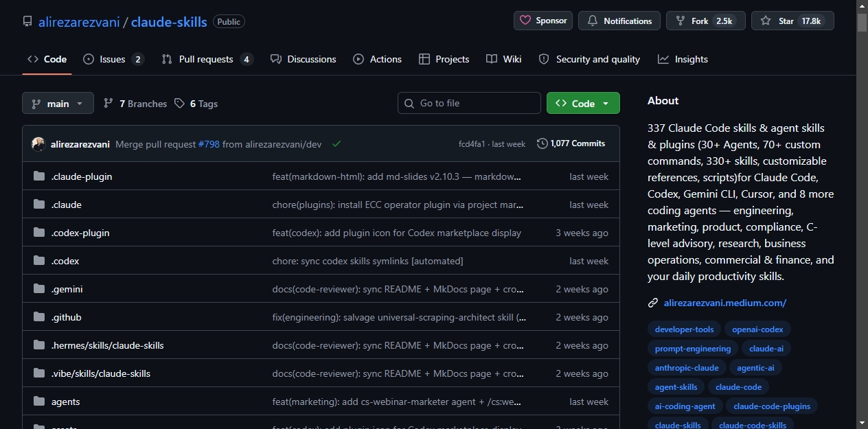Viewport: 868px width, 429px height.
Task: Open the Projects tab
Action: 444,59
